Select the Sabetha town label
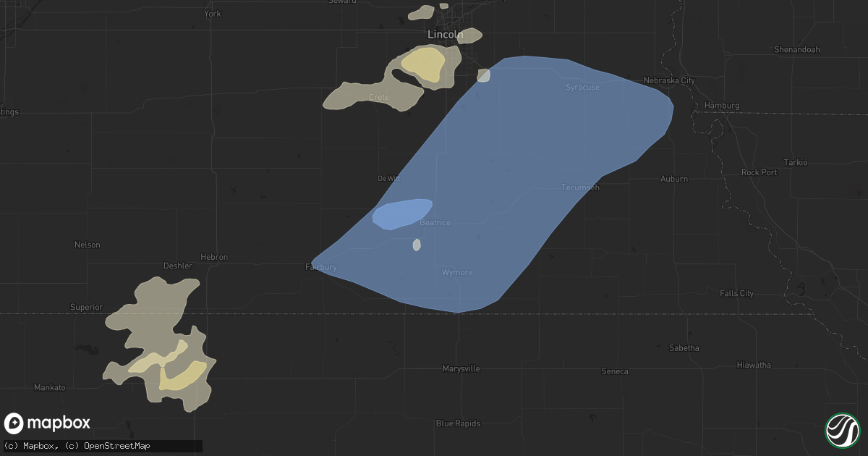 (x=684, y=347)
